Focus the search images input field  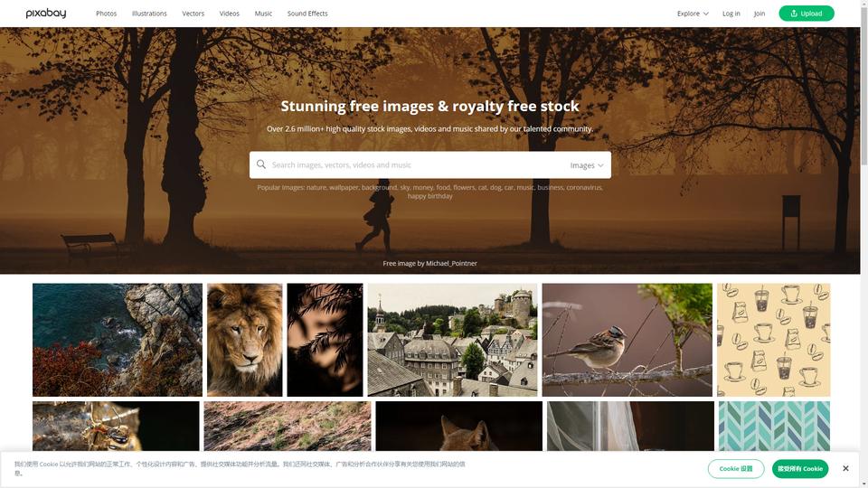[415, 164]
